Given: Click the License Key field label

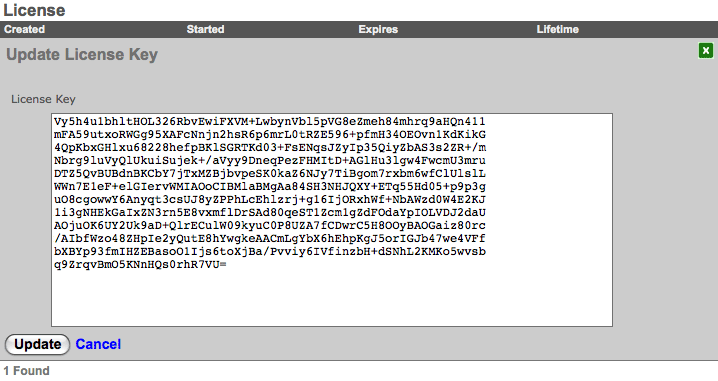Looking at the screenshot, I should tap(43, 99).
